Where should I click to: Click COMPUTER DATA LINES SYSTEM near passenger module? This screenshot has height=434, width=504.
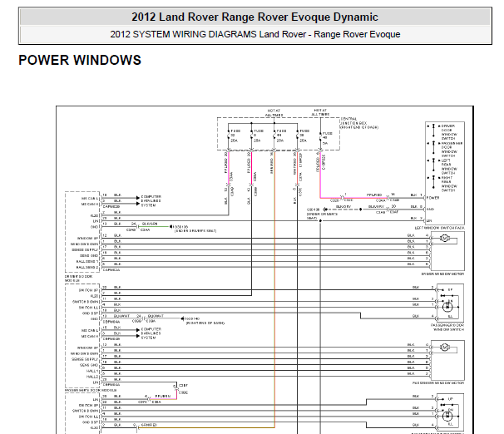coord(151,333)
